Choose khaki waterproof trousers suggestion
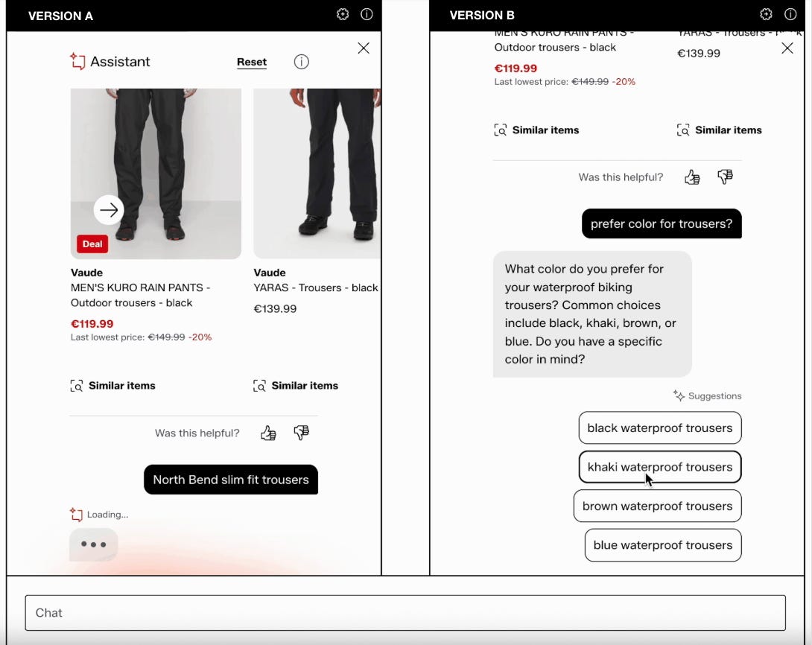The image size is (812, 645). (x=660, y=467)
